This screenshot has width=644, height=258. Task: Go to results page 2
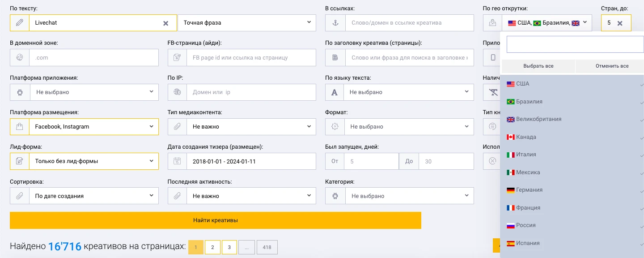212,247
